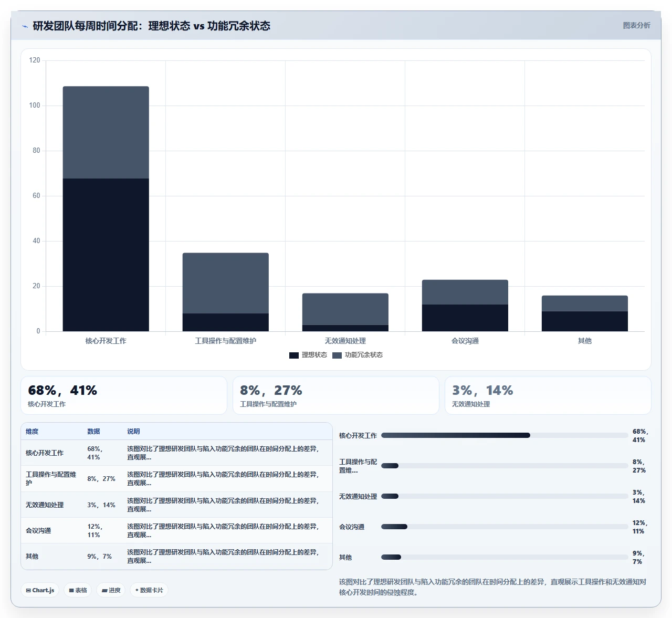Click the 表格 tag chip
The height and width of the screenshot is (618, 672).
point(78,590)
